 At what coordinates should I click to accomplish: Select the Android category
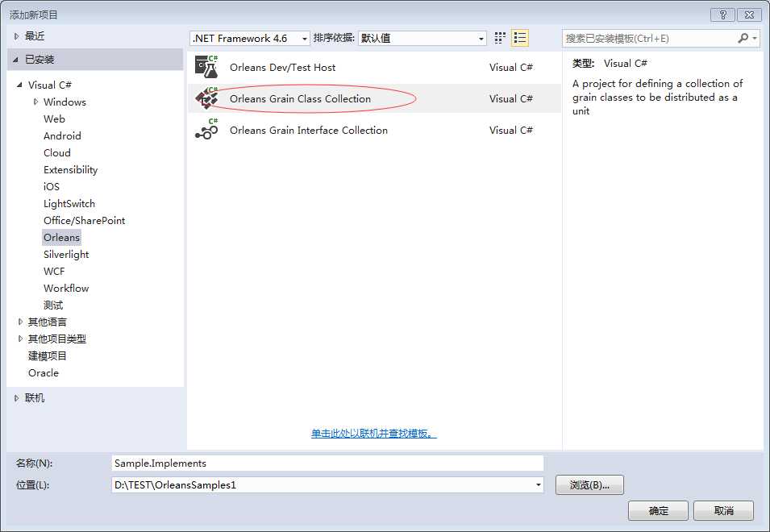coord(62,135)
